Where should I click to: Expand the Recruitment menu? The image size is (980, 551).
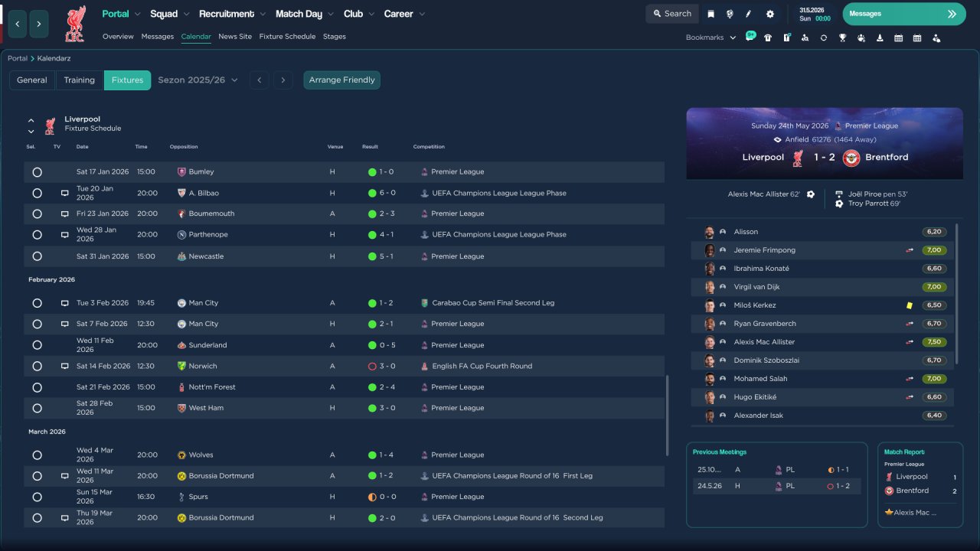pos(232,14)
